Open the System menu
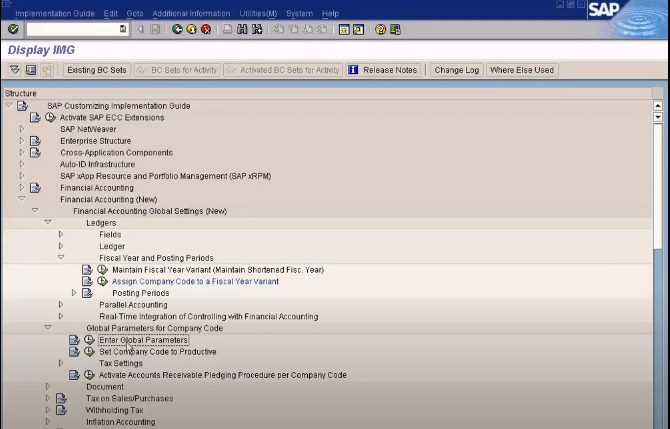Screen dimensions: 670x429 click(299, 14)
